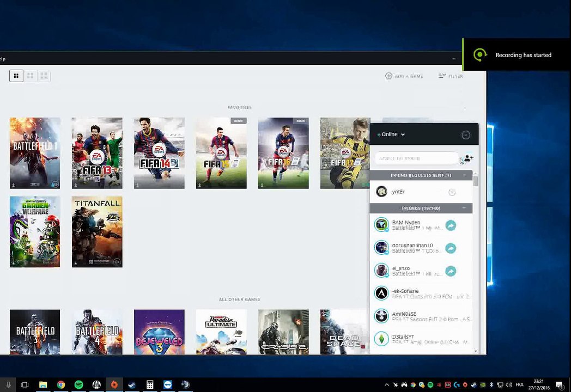Collapse the Friends (19/140) section

tap(464, 208)
